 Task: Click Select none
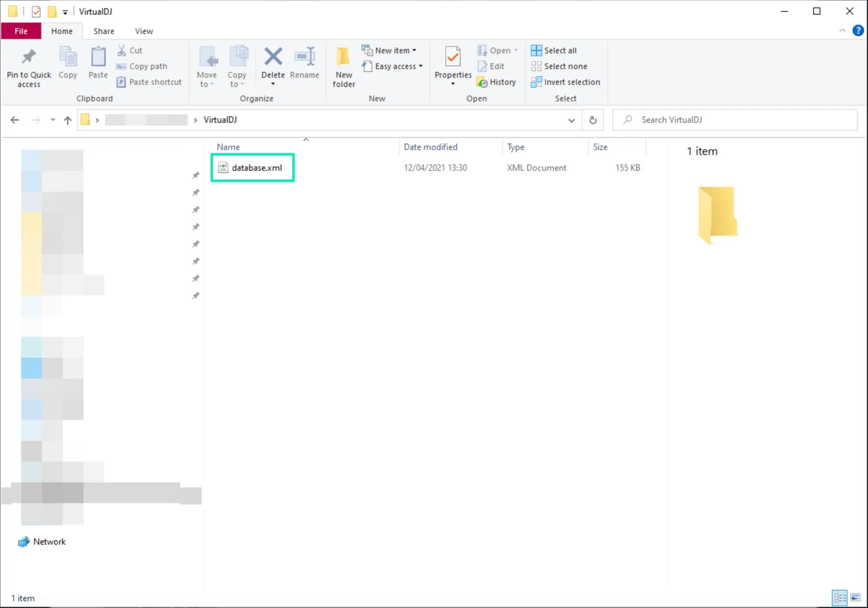click(565, 66)
